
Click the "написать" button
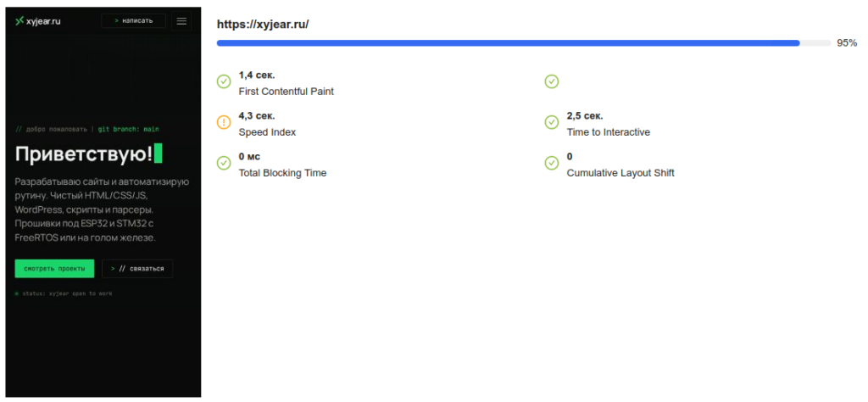pyautogui.click(x=133, y=21)
